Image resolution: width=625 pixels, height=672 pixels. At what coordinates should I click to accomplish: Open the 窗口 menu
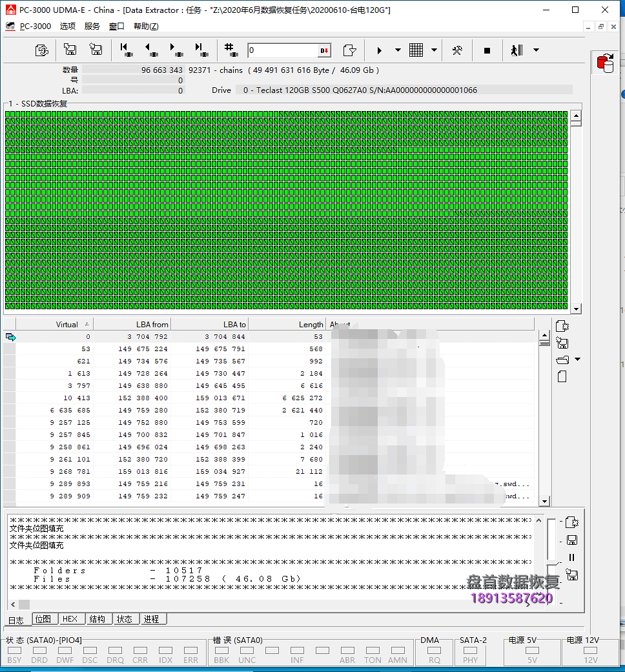pos(117,26)
